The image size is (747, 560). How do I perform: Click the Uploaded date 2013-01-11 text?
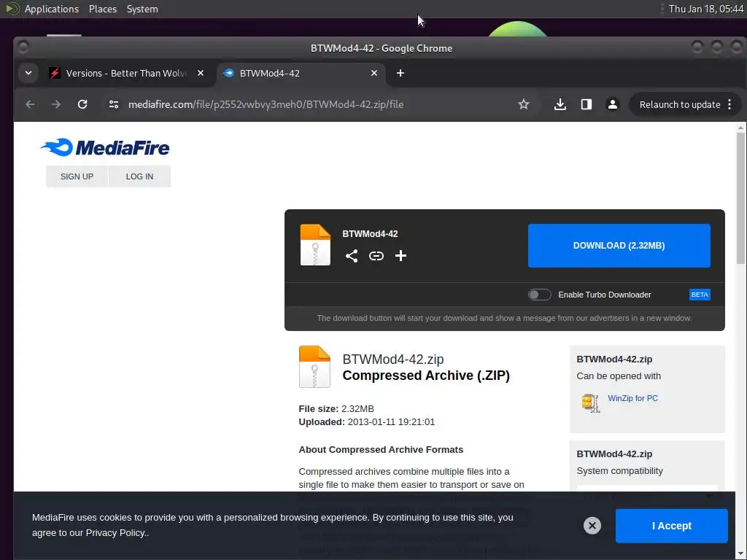click(x=367, y=422)
